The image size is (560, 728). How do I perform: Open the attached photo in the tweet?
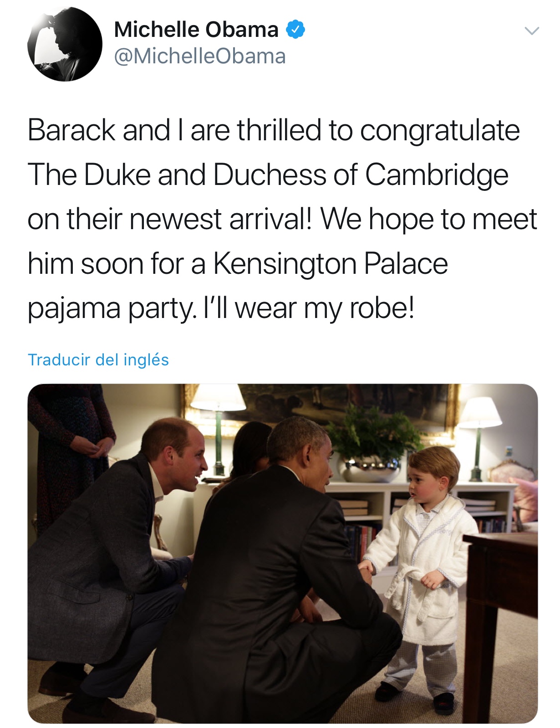click(282, 553)
